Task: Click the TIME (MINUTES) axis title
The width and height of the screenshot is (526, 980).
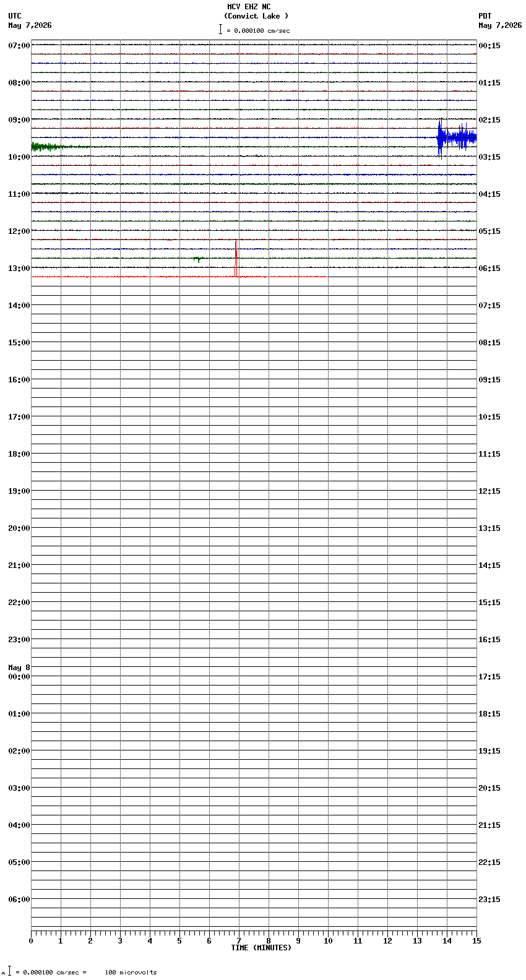Action: pos(261,948)
